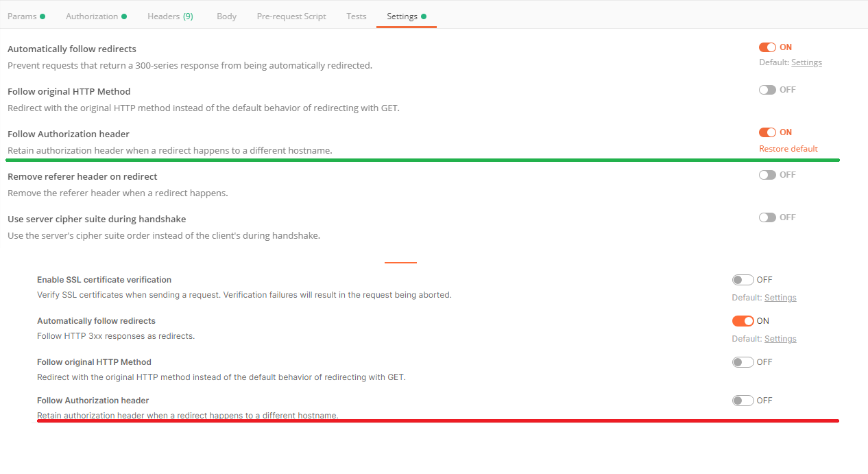Viewport: 868px width, 474px height.
Task: Open the Params tab
Action: [x=26, y=16]
